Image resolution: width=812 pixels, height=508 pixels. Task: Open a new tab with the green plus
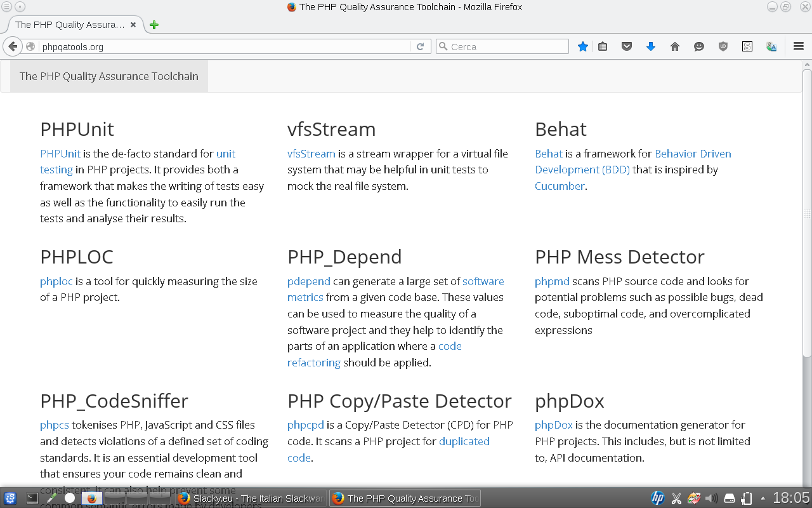pos(154,25)
